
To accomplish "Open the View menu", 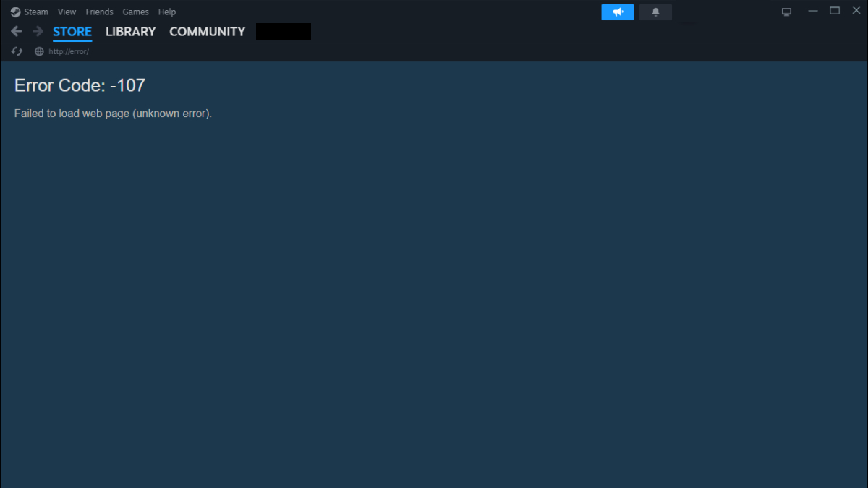I will (x=67, y=12).
